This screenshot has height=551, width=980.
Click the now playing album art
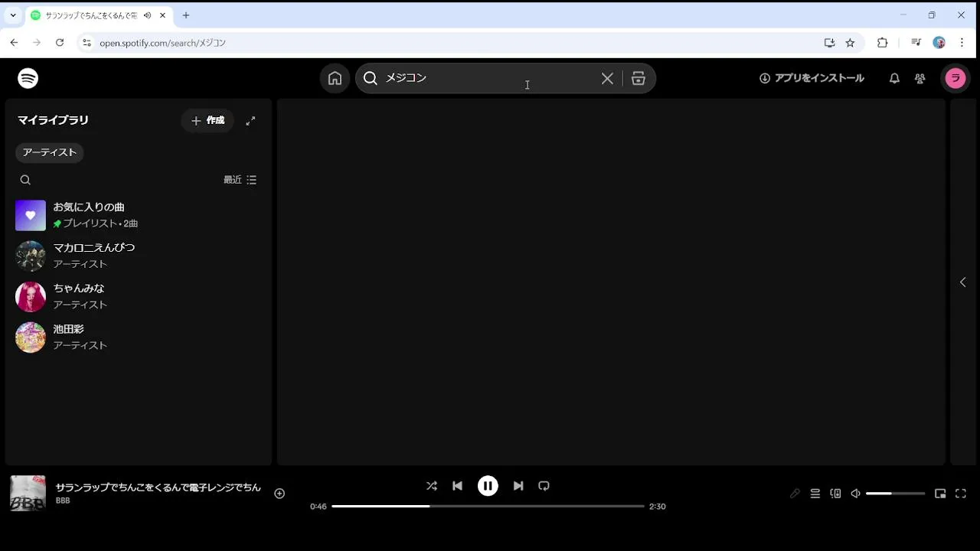coord(28,493)
